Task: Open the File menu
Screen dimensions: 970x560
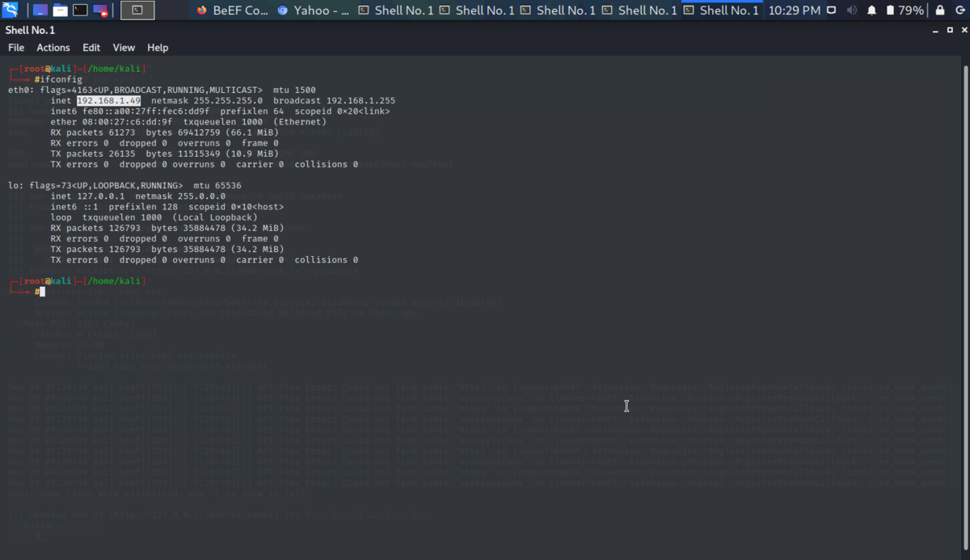Action: [x=16, y=48]
